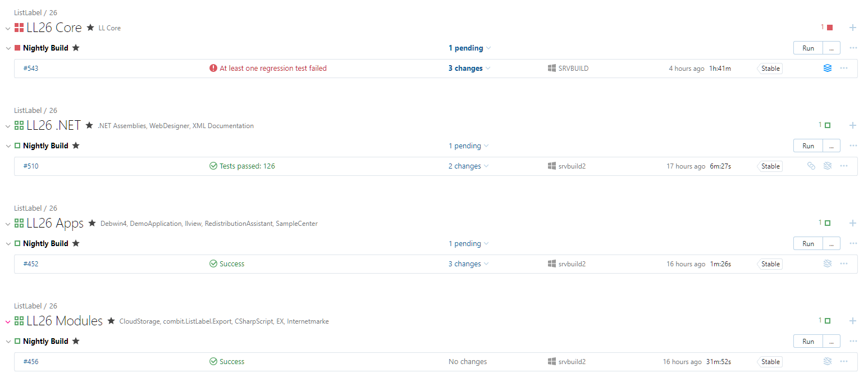Open artifact link icon for build #510
The height and width of the screenshot is (377, 868).
pos(811,166)
